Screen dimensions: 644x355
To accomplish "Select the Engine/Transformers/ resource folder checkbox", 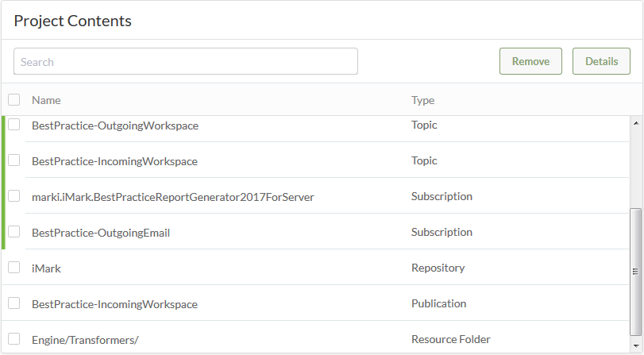I will [14, 339].
